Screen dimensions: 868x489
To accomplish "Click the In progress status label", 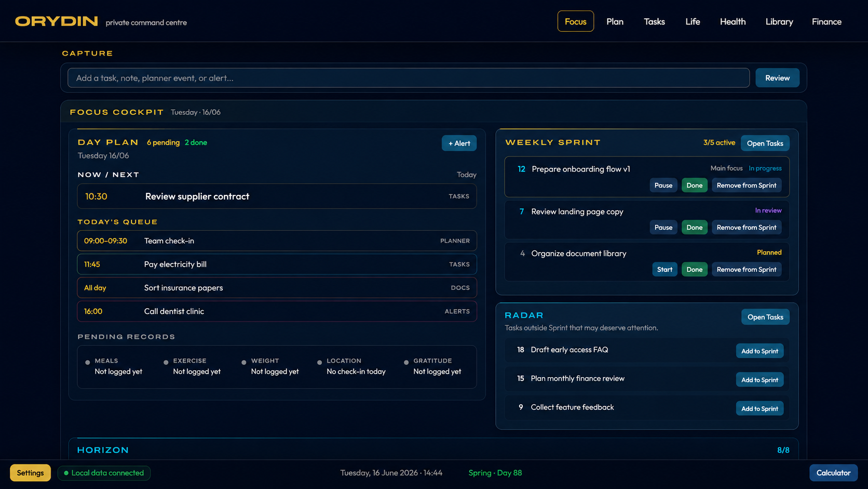I will [765, 168].
